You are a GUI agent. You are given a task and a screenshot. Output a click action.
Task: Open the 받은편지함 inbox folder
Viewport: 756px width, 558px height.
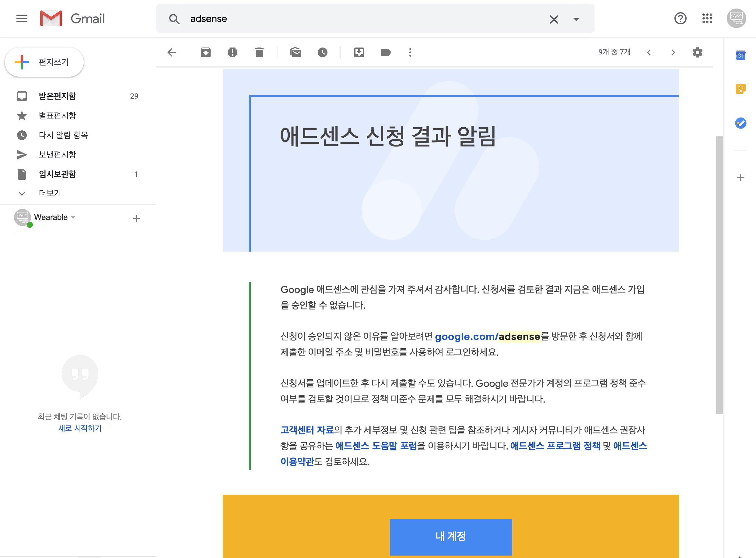coord(58,96)
